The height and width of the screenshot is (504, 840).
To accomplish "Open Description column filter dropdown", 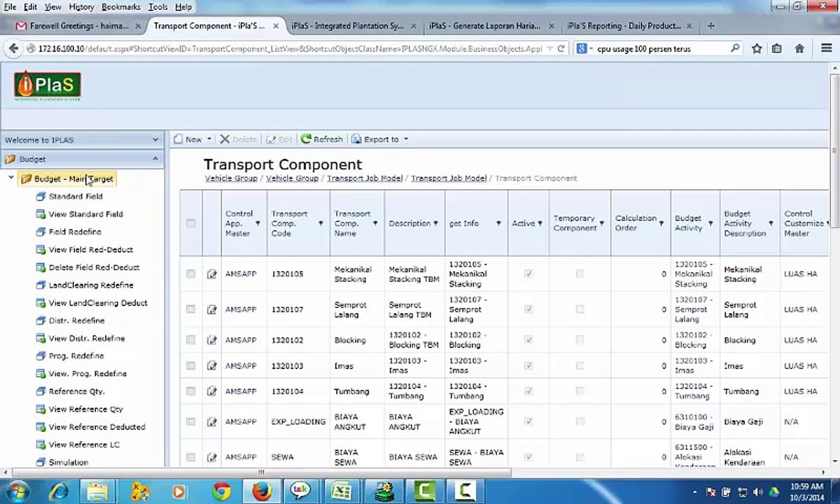I will [x=437, y=223].
